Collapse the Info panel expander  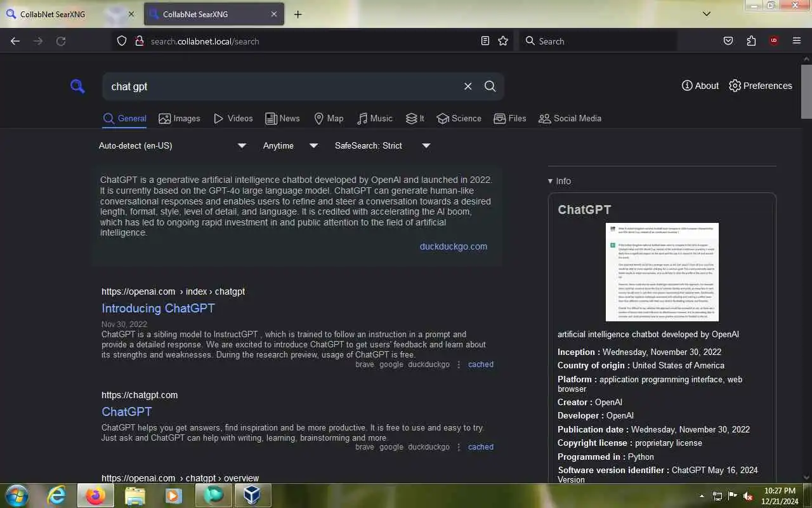(560, 181)
